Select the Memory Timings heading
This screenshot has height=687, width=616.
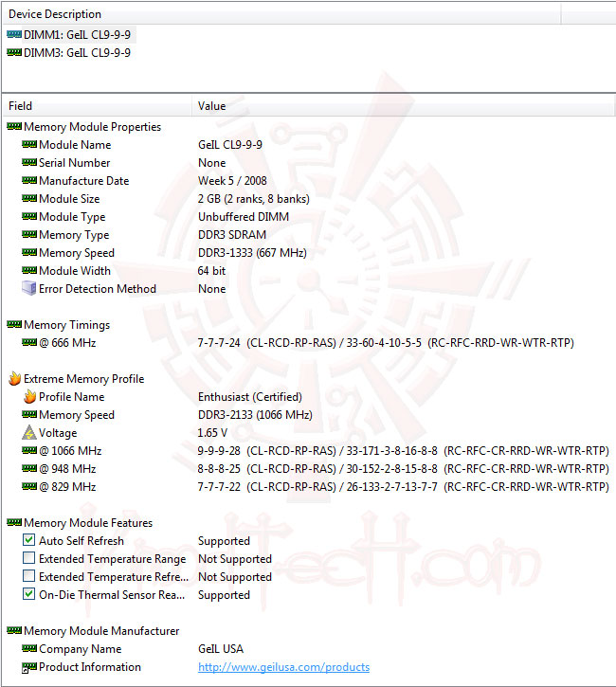66,325
